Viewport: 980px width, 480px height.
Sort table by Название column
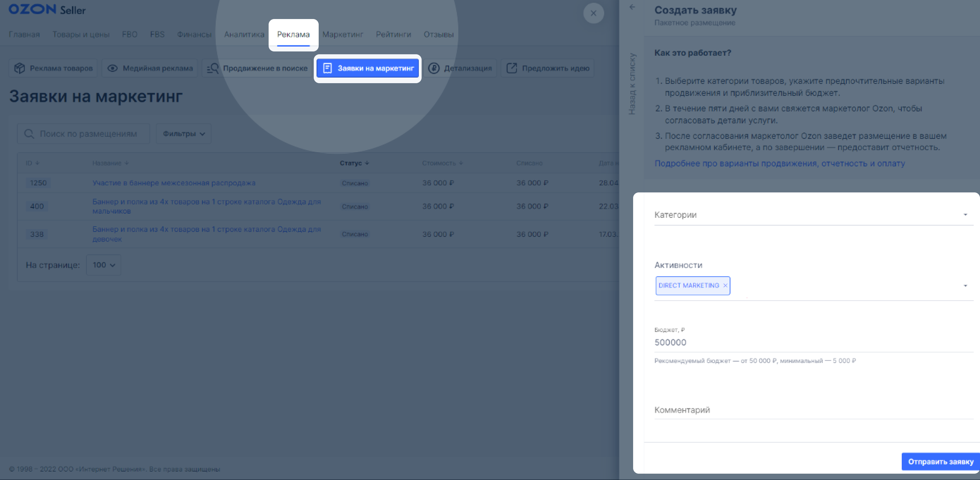tap(110, 163)
